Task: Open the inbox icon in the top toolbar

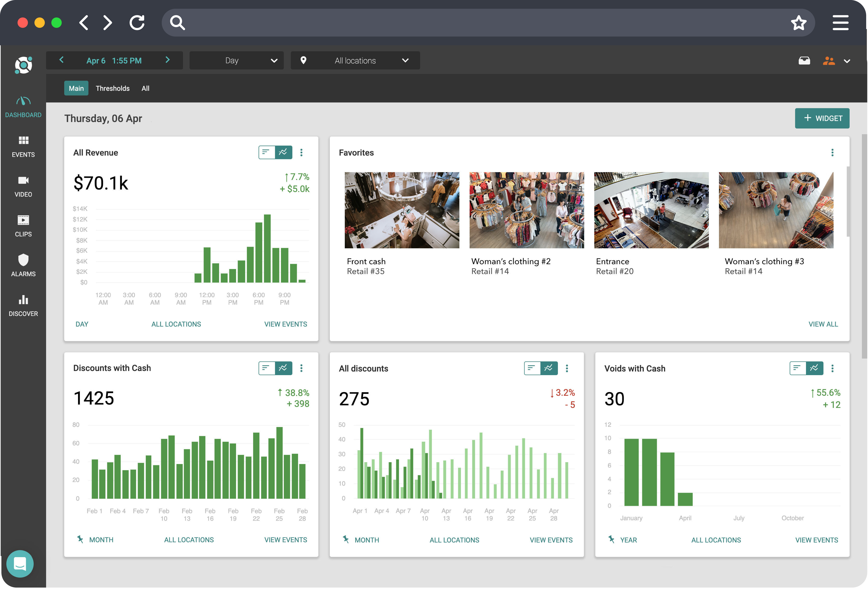Action: pyautogui.click(x=805, y=60)
